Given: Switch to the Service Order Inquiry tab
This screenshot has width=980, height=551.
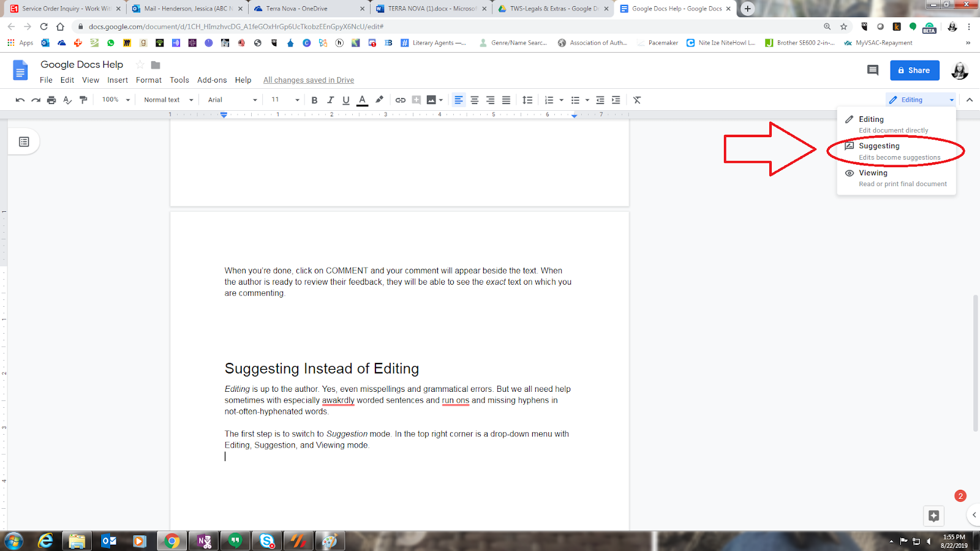Looking at the screenshot, I should pyautogui.click(x=64, y=9).
